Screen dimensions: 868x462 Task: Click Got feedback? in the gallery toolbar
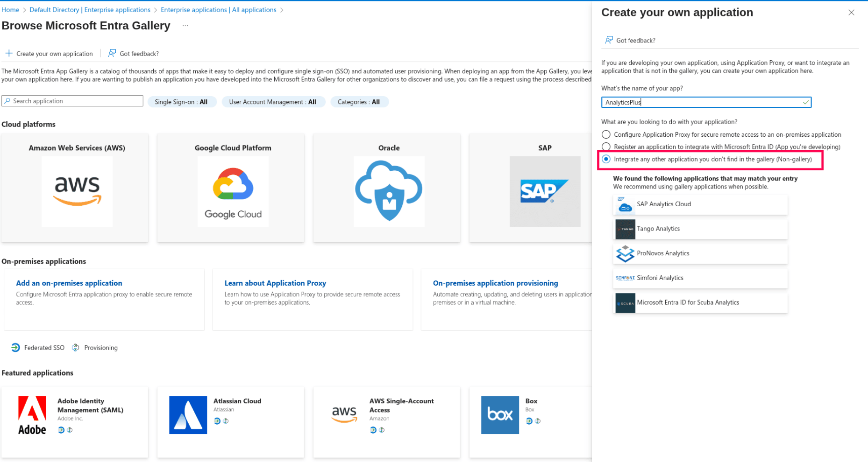[134, 54]
